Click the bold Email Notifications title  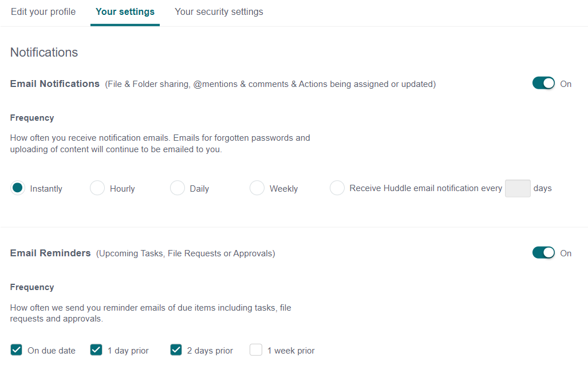pos(55,84)
